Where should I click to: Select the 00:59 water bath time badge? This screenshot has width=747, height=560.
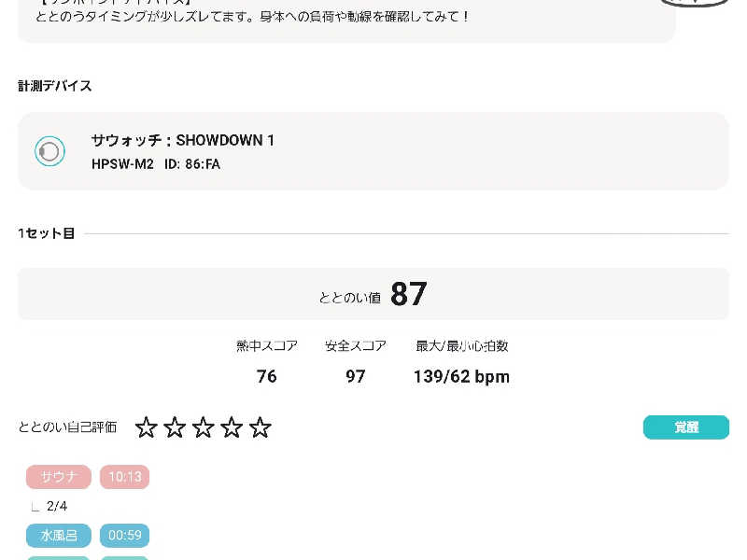(125, 536)
